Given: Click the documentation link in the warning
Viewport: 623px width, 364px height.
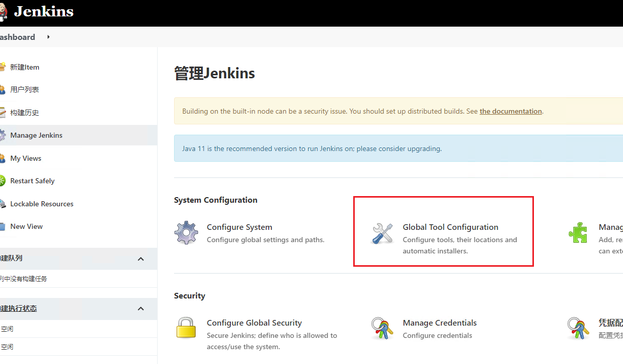Looking at the screenshot, I should pos(510,111).
